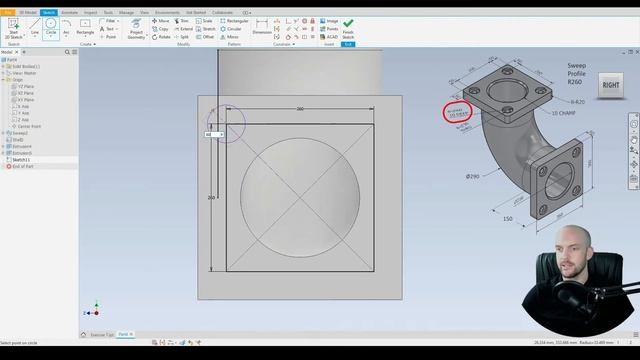Image resolution: width=640 pixels, height=360 pixels.
Task: Select the Shell feature in browser
Action: point(18,140)
